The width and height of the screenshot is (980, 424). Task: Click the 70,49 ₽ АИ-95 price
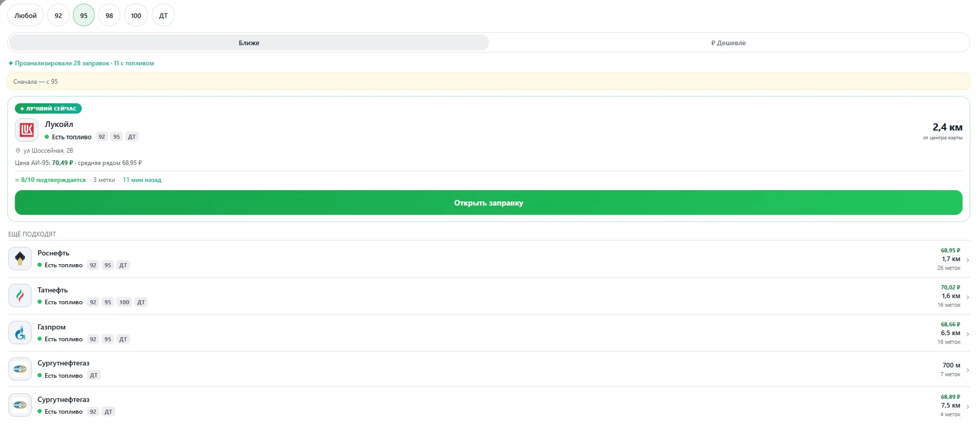point(62,163)
